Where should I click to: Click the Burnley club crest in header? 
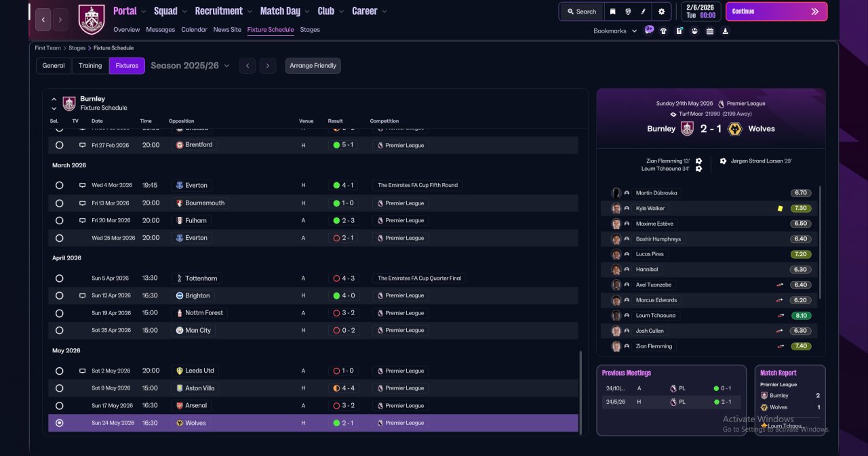coord(92,20)
